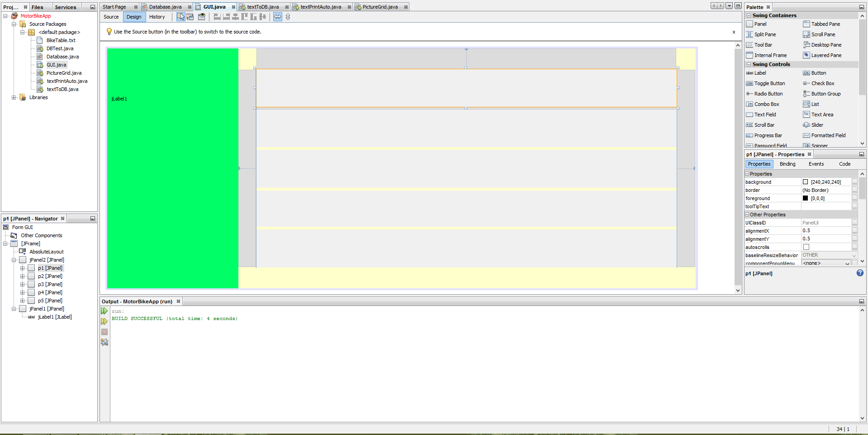The height and width of the screenshot is (435, 868).
Task: Toggle horizontal auto-resizing in designer toolbar
Action: [277, 17]
